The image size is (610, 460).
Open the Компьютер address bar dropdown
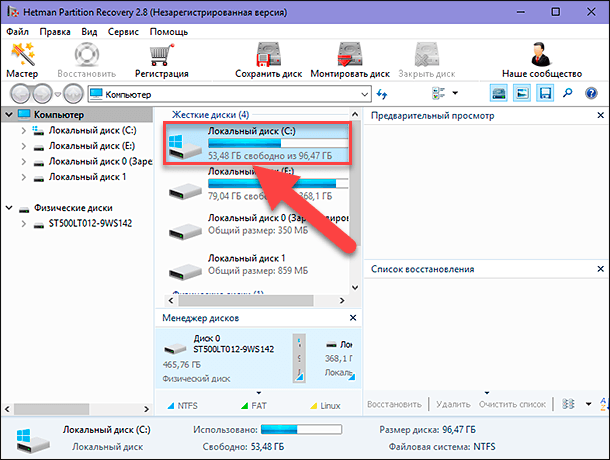coord(364,94)
